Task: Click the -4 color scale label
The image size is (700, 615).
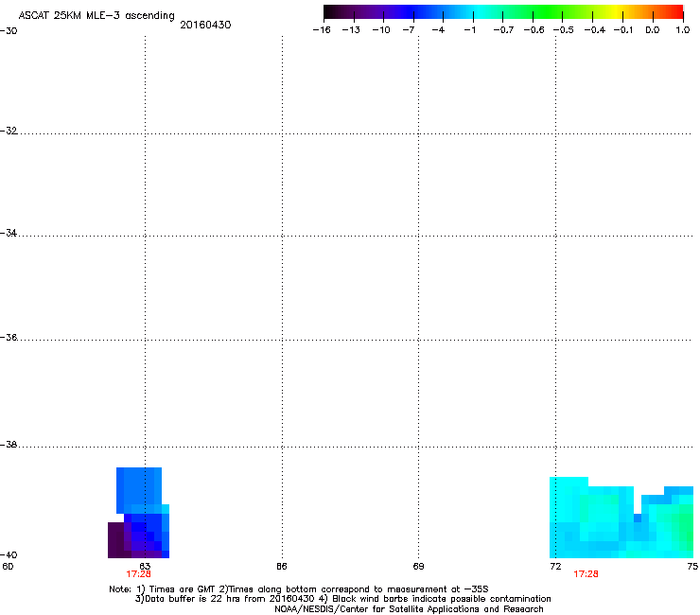Action: (438, 30)
